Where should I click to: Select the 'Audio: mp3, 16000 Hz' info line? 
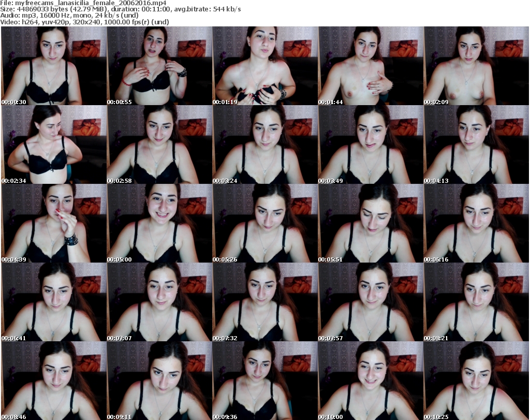[x=69, y=16]
